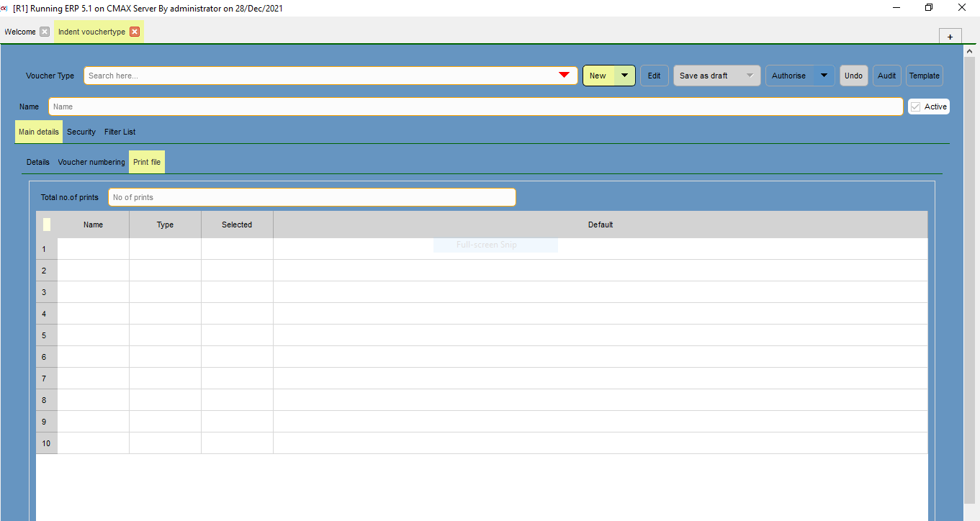The width and height of the screenshot is (980, 521).
Task: Expand the Save as draft dropdown arrow
Action: click(x=750, y=76)
